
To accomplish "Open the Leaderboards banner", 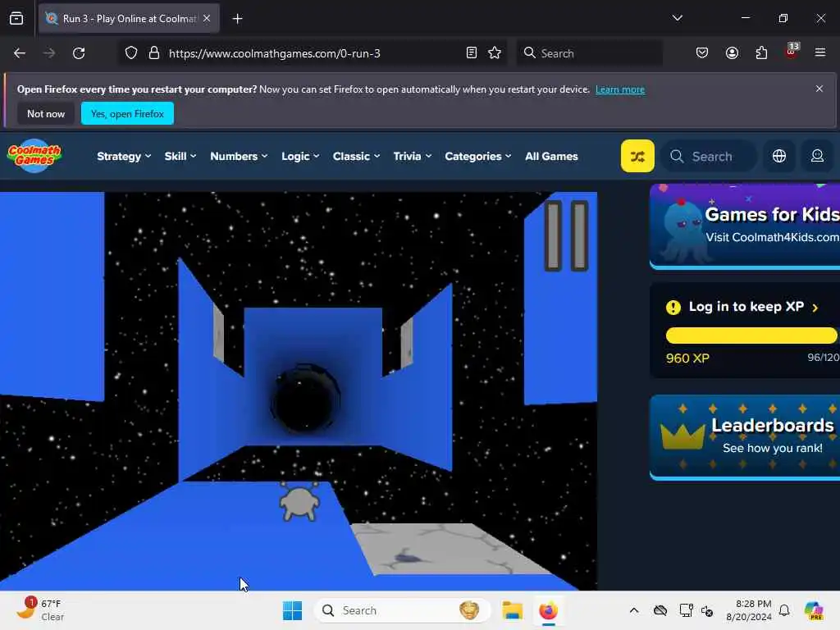I will click(745, 437).
